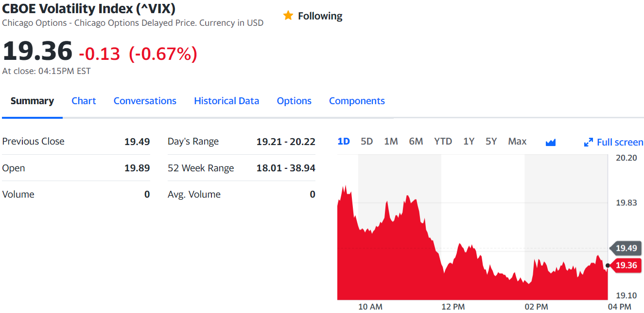This screenshot has width=644, height=313.
Task: Click the Chicago Options Delayed Price subtitle
Action: (133, 23)
